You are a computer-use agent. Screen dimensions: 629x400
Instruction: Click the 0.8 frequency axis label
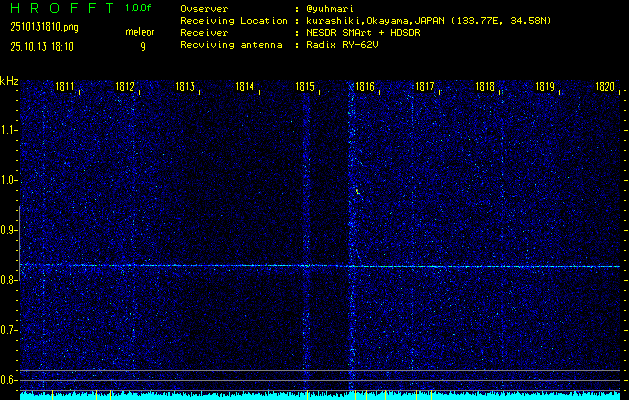pyautogui.click(x=7, y=280)
